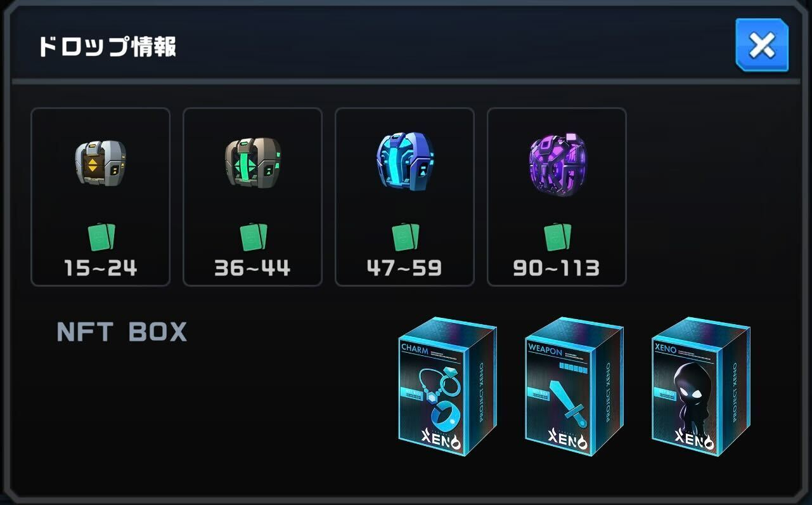
Task: Click the 90~113 drop amount label
Action: pos(557,268)
